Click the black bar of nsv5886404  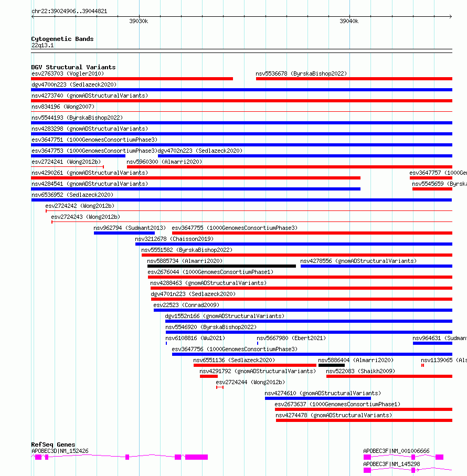point(332,365)
